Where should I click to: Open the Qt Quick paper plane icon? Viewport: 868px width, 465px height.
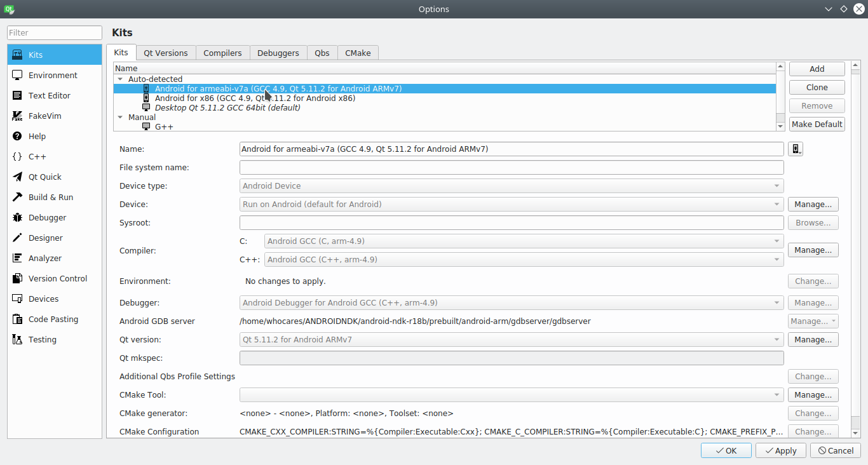click(x=17, y=177)
